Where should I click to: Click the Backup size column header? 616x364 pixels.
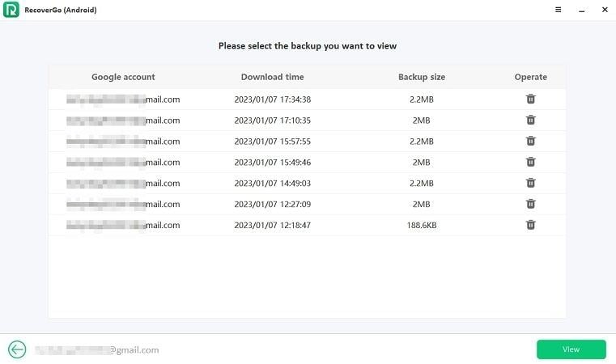point(421,78)
